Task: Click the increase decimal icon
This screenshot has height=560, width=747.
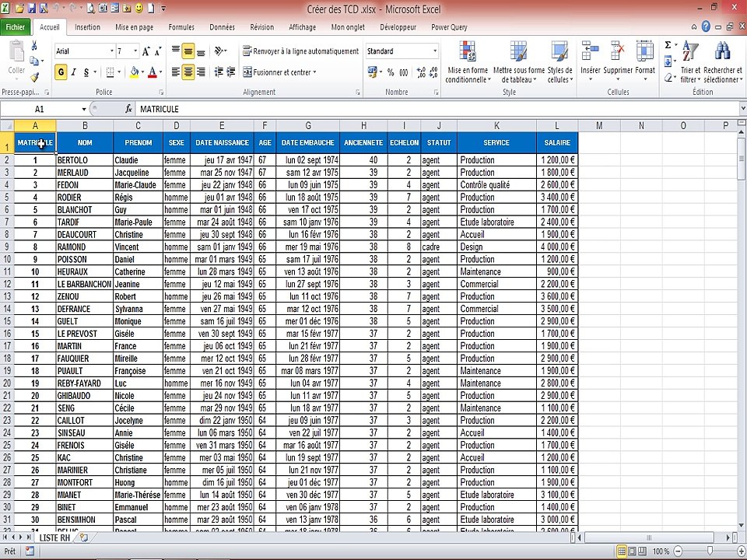Action: click(x=421, y=72)
